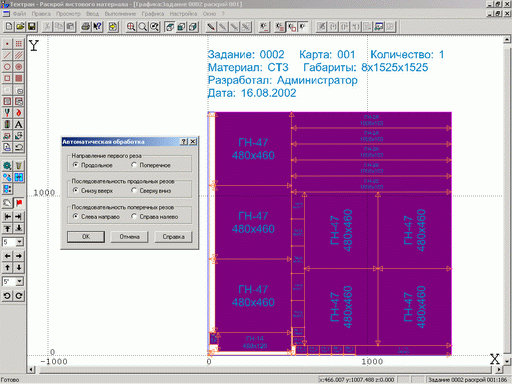Open the Настройка menu
Image resolution: width=512 pixels, height=384 pixels.
[x=183, y=14]
